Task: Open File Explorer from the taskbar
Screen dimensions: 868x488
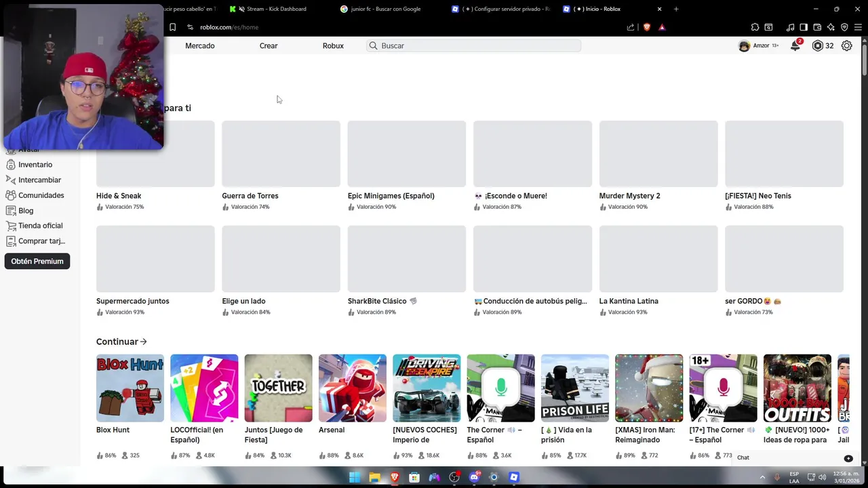Action: (x=374, y=477)
